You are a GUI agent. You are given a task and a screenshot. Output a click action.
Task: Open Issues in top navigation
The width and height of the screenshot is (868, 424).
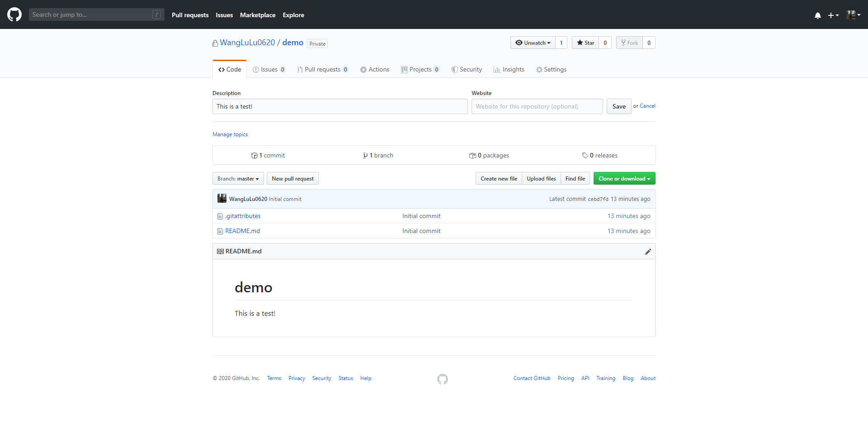[x=224, y=15]
